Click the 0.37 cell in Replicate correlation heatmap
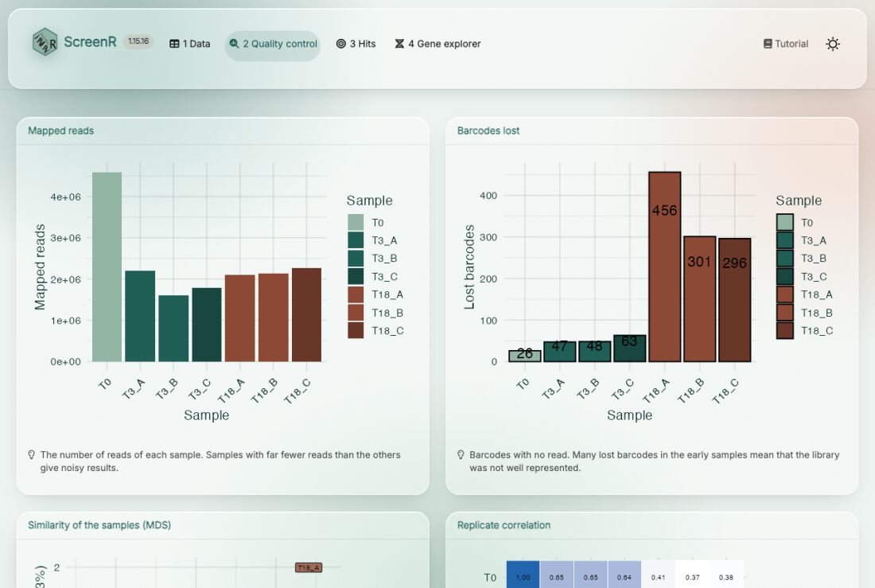Viewport: 875px width, 588px height. 693,574
